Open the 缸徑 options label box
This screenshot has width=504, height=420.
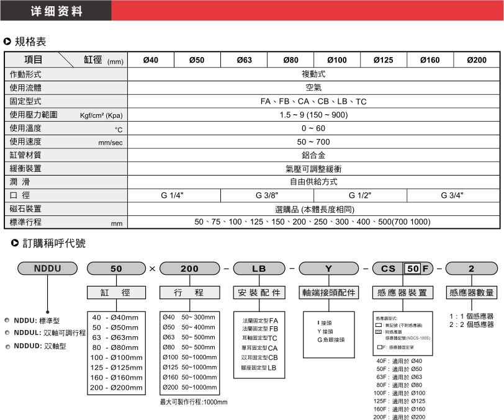pos(116,292)
